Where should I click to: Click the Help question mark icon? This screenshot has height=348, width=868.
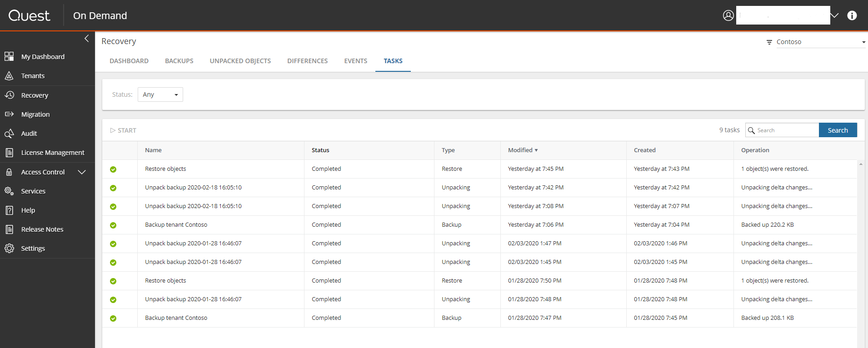click(9, 210)
